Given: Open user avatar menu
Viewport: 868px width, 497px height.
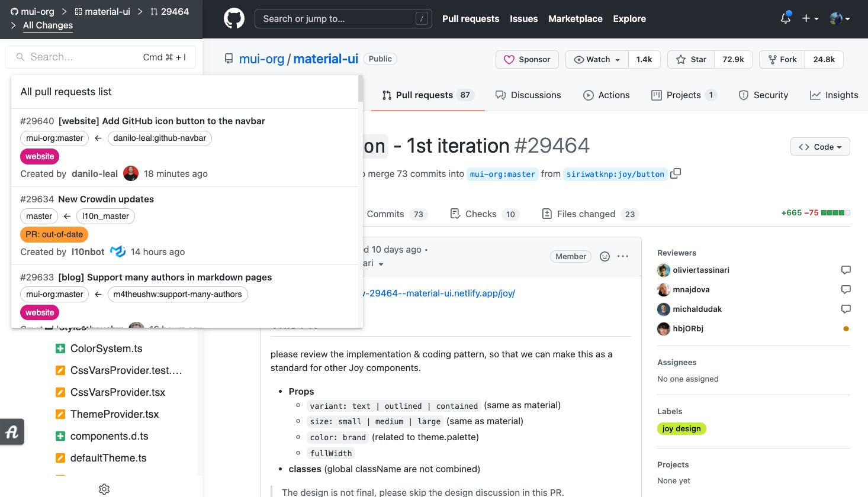Looking at the screenshot, I should tap(840, 18).
